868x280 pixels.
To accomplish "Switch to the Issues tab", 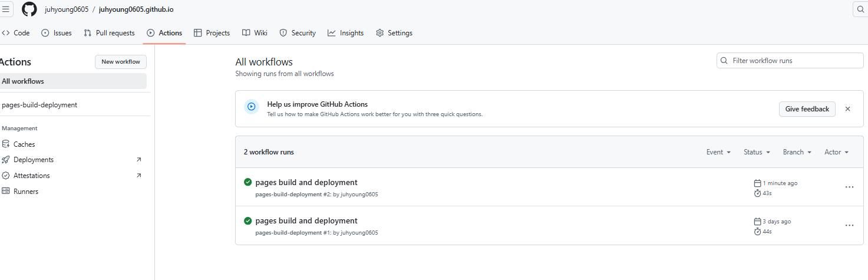I will tap(57, 33).
